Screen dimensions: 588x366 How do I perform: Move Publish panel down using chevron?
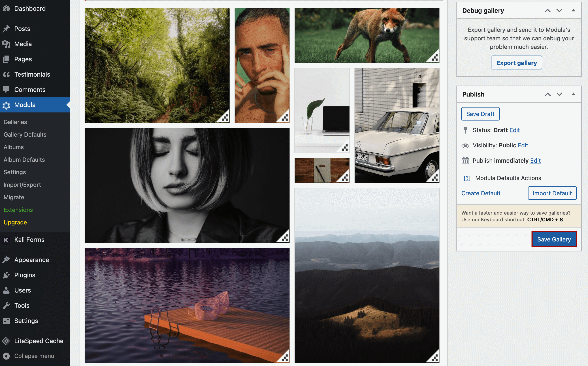[559, 94]
